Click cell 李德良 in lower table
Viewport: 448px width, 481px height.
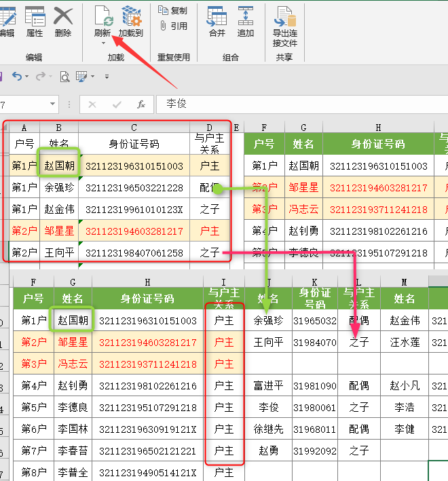[x=73, y=407]
